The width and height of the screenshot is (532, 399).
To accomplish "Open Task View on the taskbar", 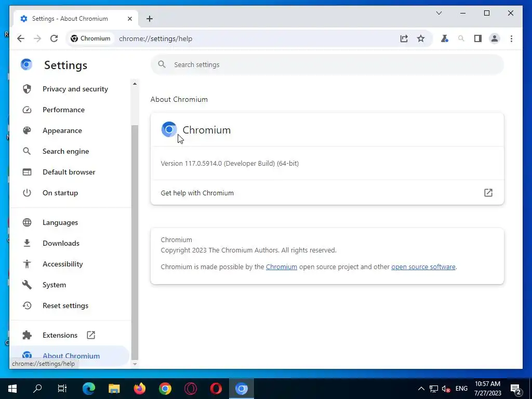I will (x=62, y=389).
